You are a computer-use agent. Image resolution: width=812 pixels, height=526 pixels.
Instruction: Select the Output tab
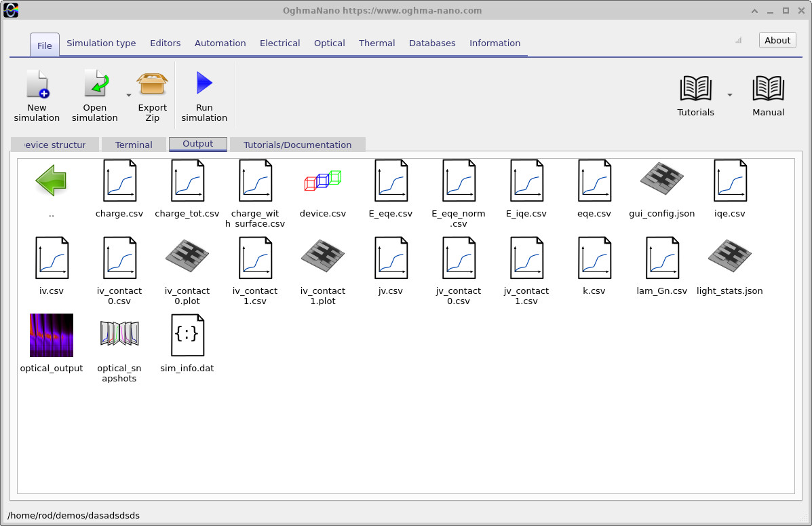(198, 144)
